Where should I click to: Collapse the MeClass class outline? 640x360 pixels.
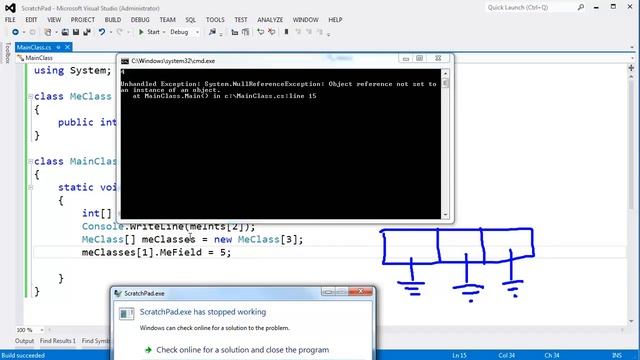pyautogui.click(x=31, y=96)
